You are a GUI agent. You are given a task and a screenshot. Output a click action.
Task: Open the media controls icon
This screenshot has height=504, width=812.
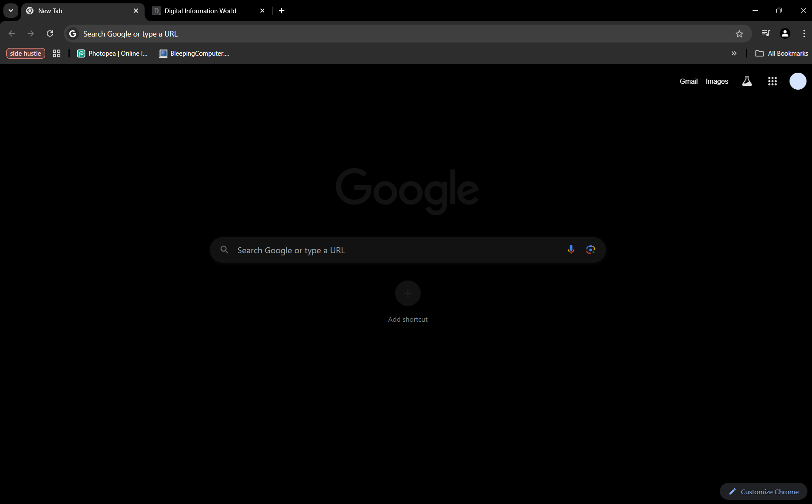point(766,33)
